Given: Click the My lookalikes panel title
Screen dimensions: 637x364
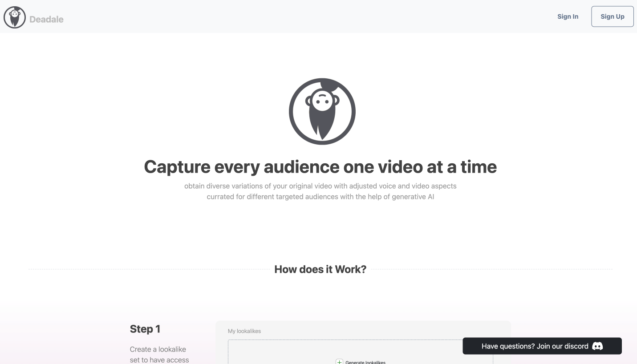Looking at the screenshot, I should pos(244,331).
